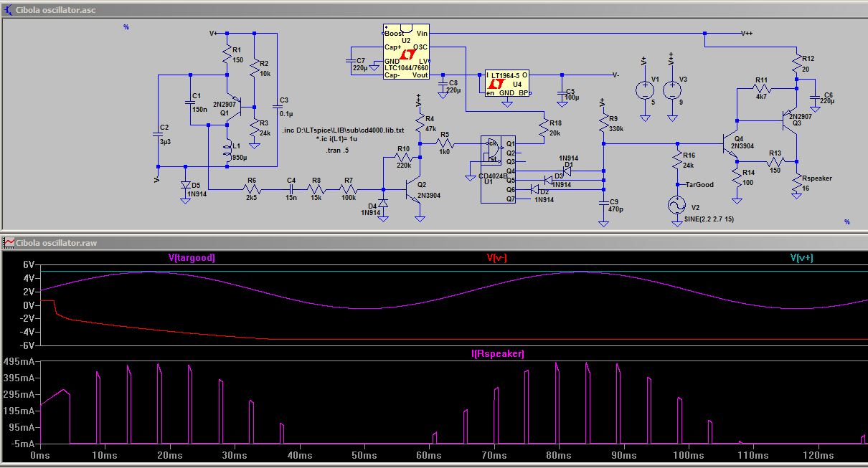
Task: Activate the Cibola oscillator.asc window title
Action: click(x=56, y=11)
